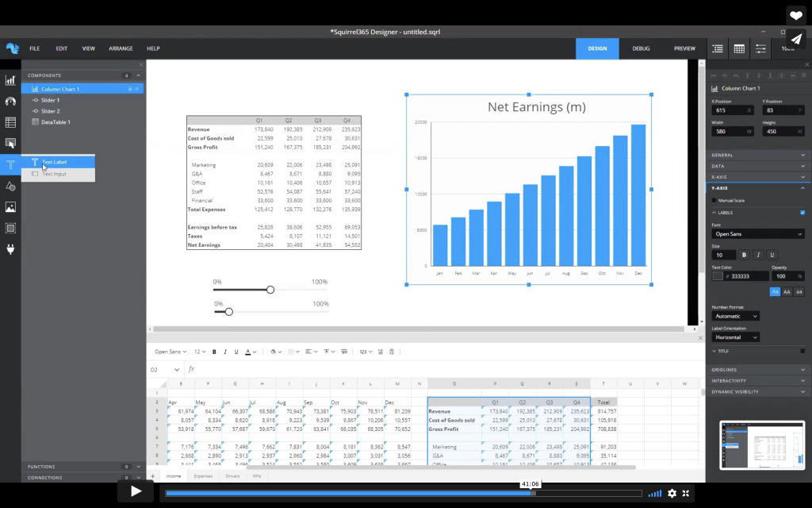
Task: Select the Expenses sheet tab
Action: [204, 474]
